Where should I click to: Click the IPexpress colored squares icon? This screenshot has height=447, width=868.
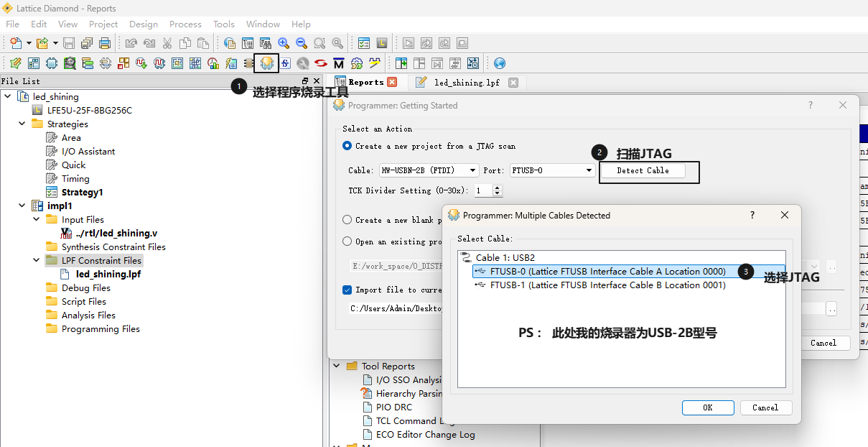click(x=123, y=63)
